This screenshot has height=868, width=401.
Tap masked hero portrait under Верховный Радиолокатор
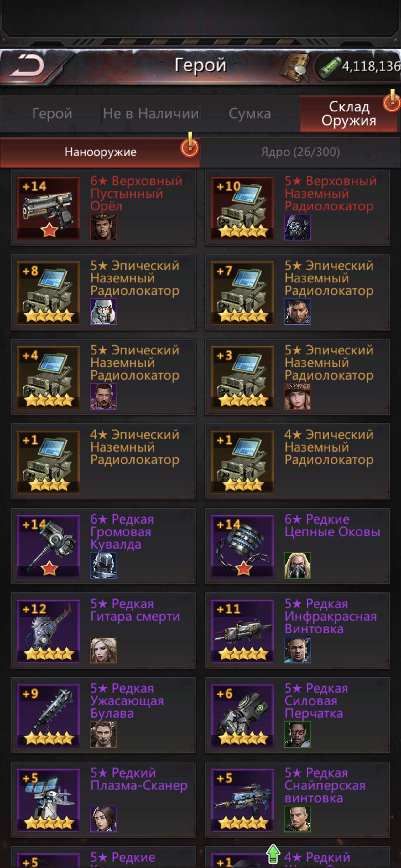point(298,227)
